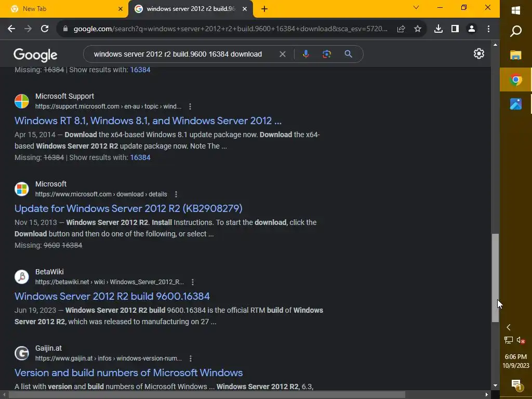
Task: Open more options for BetaWiki result
Action: 193,282
